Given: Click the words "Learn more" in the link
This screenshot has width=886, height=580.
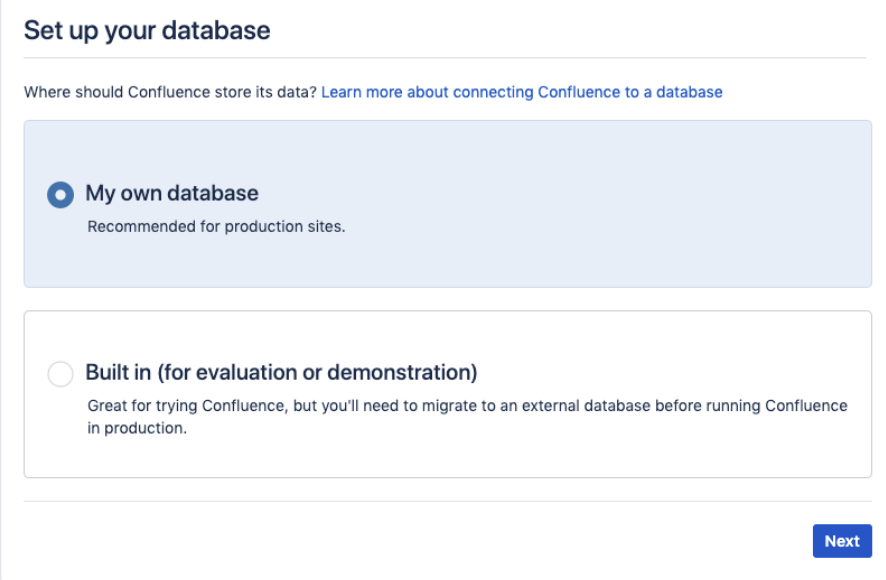Looking at the screenshot, I should pos(357,92).
